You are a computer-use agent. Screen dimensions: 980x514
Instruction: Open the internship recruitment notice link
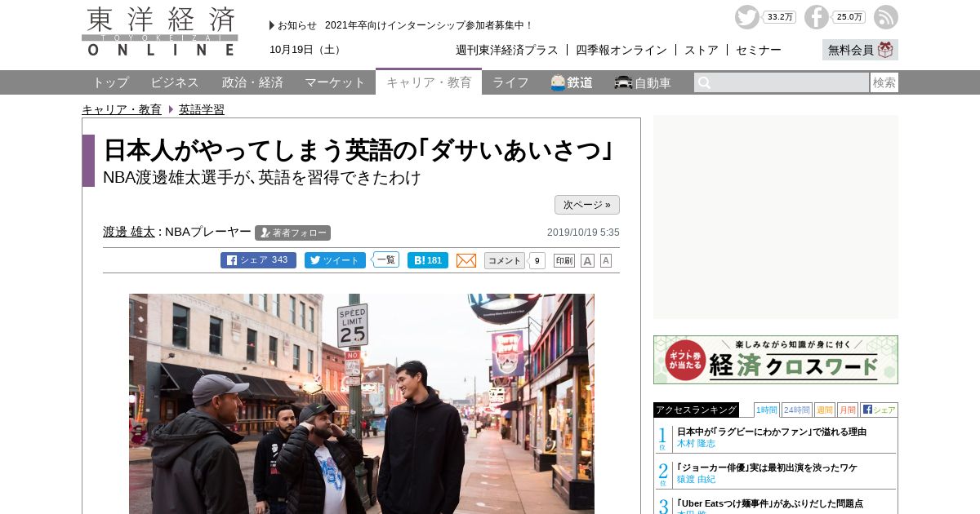[429, 25]
